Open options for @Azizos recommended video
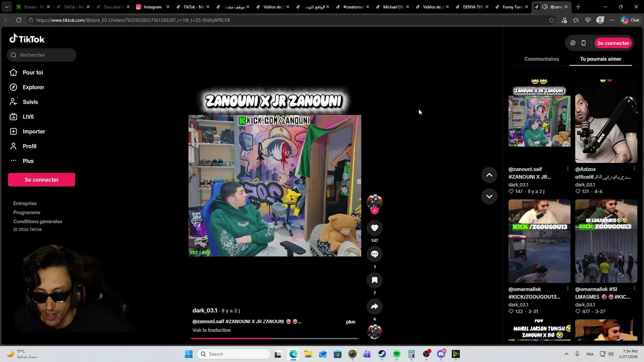 [x=634, y=168]
